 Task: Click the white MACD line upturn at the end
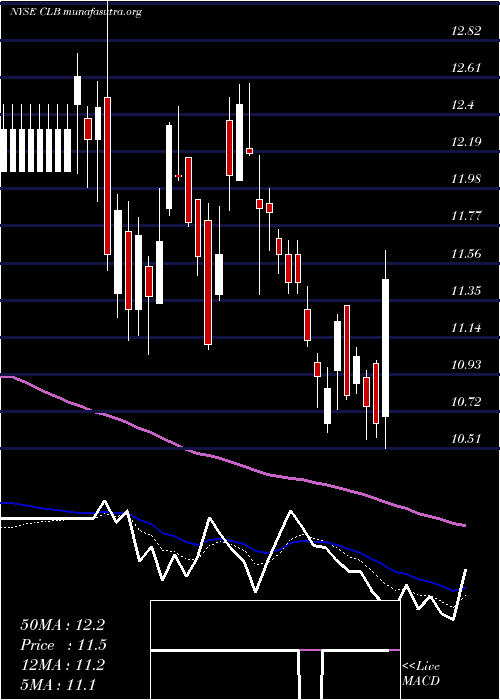click(x=460, y=594)
